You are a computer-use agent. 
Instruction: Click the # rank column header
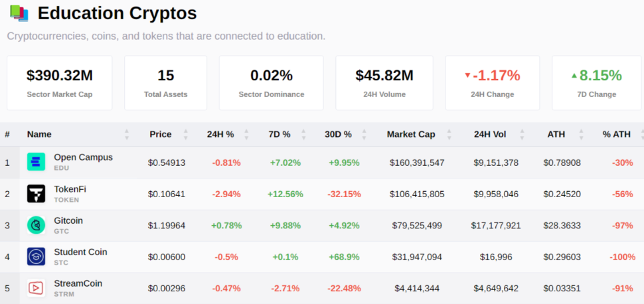coord(7,134)
